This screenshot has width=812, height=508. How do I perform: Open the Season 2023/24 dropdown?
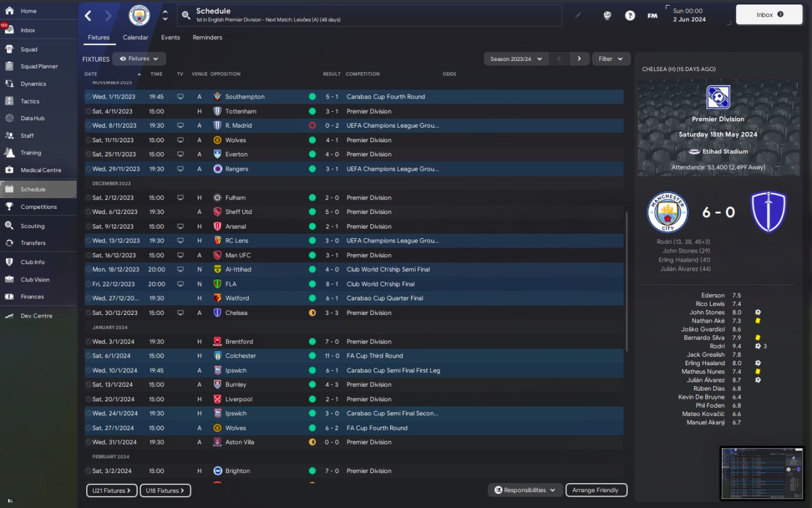coord(516,59)
